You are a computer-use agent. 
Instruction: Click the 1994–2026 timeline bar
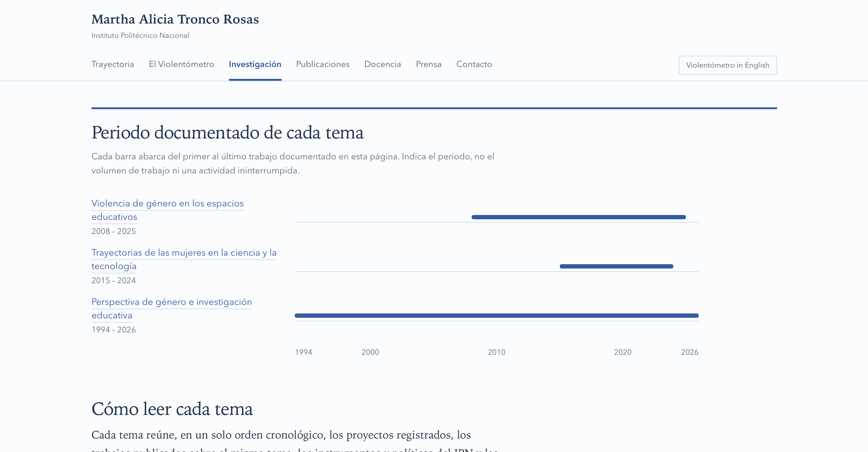click(496, 315)
